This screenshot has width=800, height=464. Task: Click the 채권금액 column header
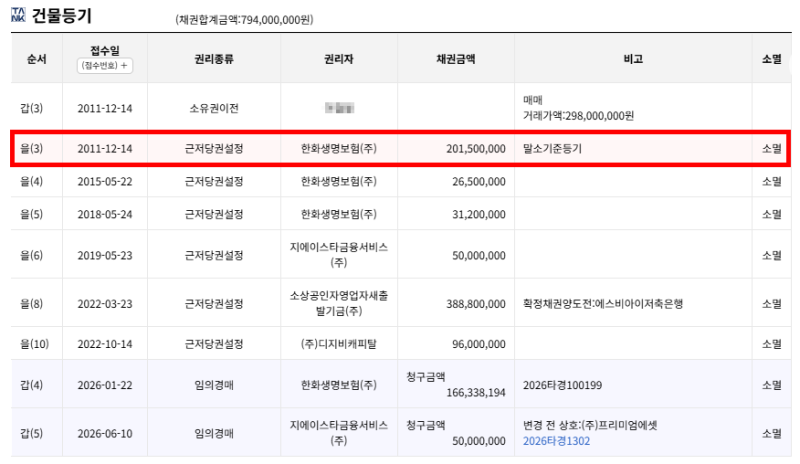[x=456, y=59]
